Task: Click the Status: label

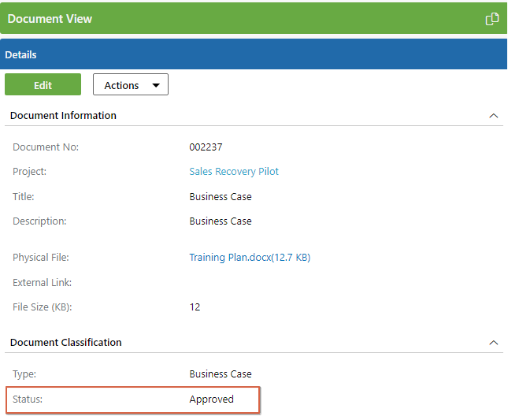Action: [28, 400]
